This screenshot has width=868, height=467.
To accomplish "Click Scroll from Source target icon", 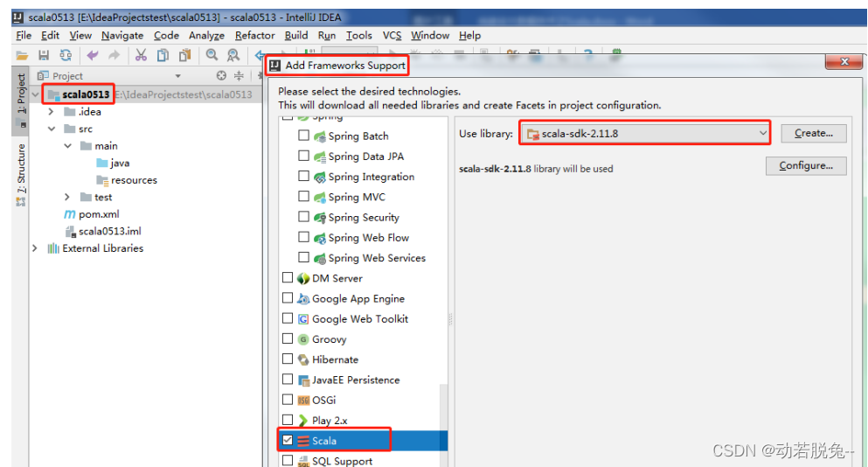I will 221,75.
